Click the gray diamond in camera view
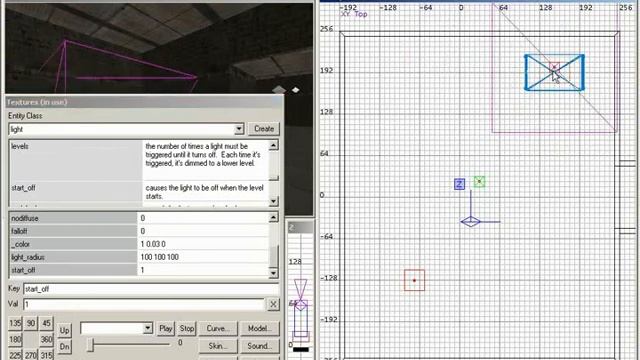 pyautogui.click(x=279, y=89)
